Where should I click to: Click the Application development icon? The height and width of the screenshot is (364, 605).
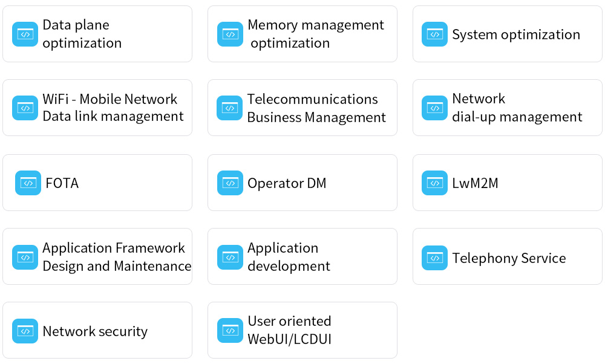click(x=230, y=257)
